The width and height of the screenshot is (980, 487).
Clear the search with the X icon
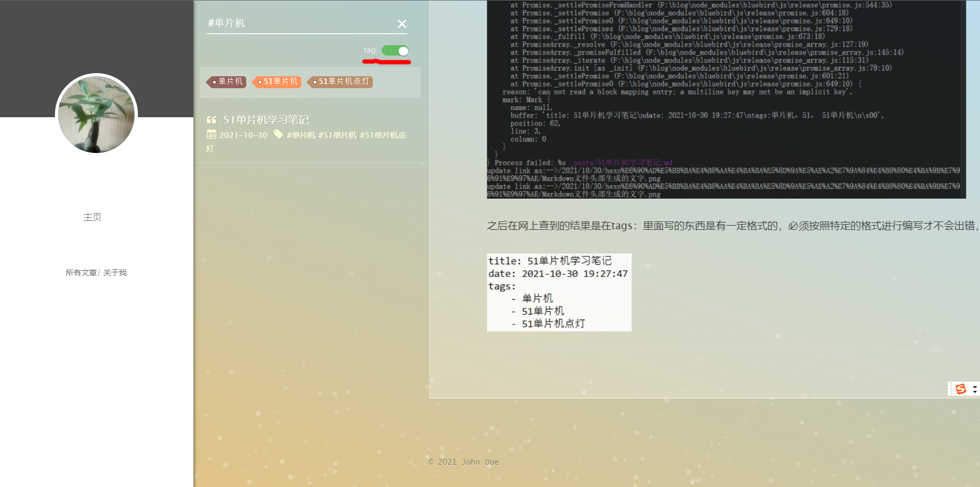click(402, 23)
